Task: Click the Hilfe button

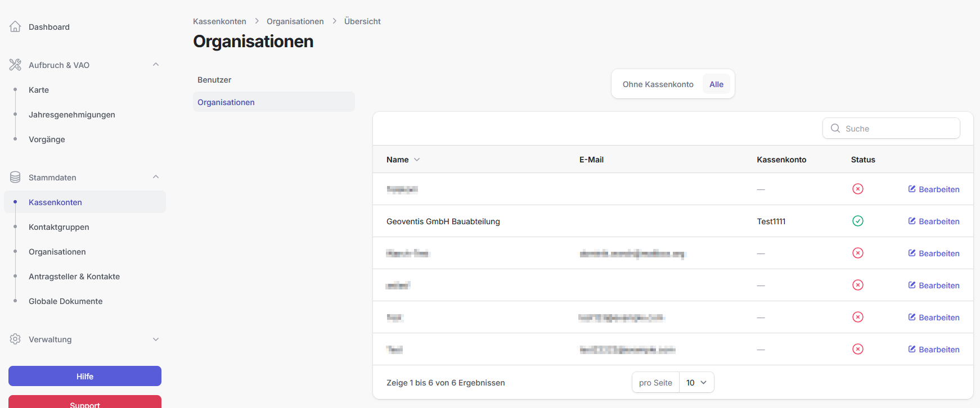Action: pyautogui.click(x=85, y=376)
